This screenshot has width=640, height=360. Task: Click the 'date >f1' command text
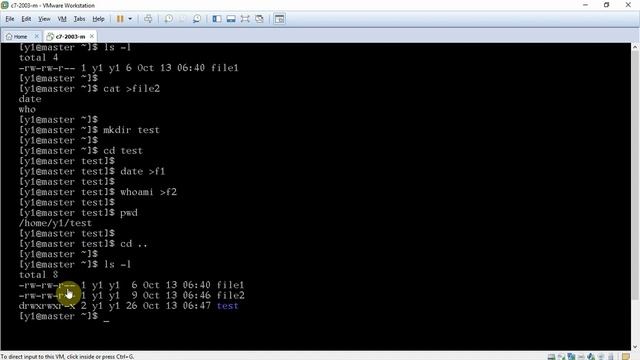click(x=143, y=171)
